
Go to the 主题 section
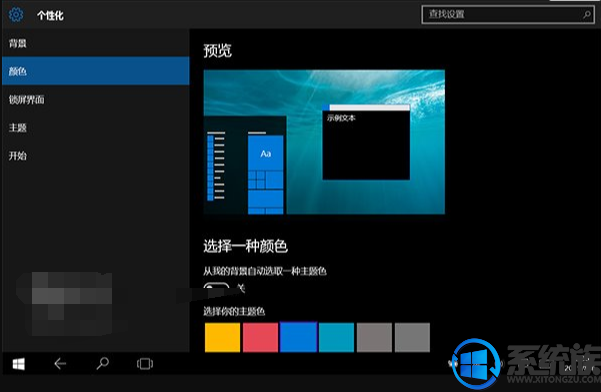(95, 128)
